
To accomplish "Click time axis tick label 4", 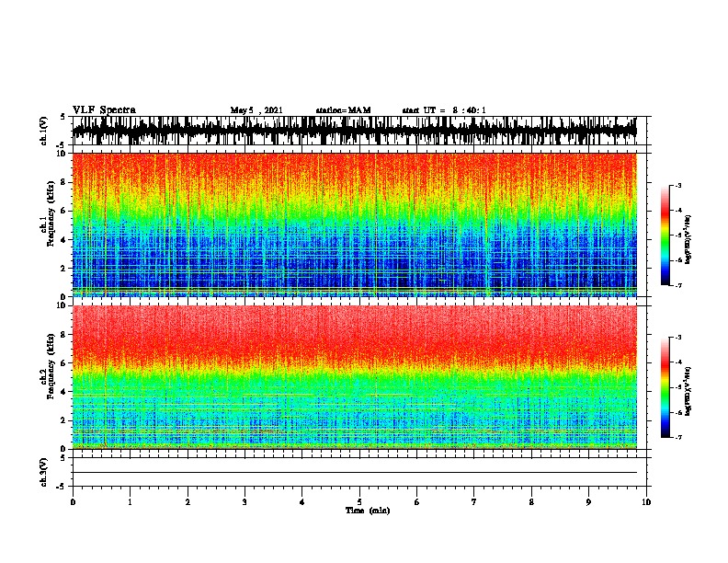I will tap(302, 502).
